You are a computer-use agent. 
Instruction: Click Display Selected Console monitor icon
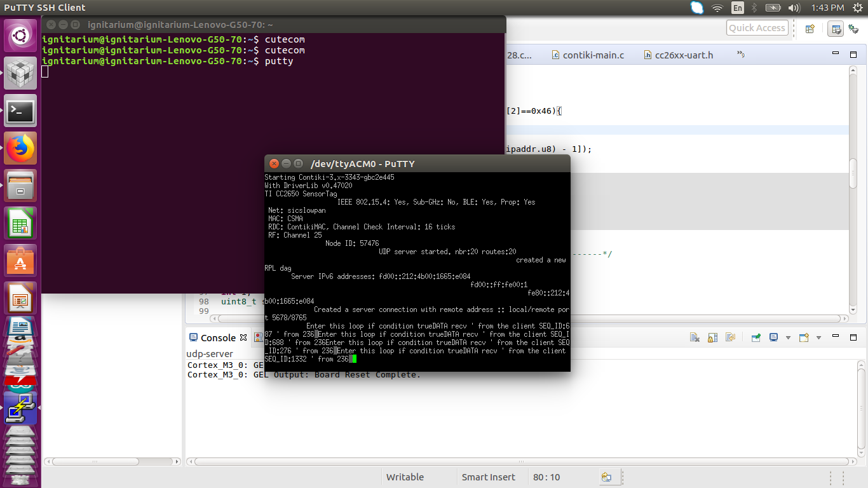[x=774, y=337]
